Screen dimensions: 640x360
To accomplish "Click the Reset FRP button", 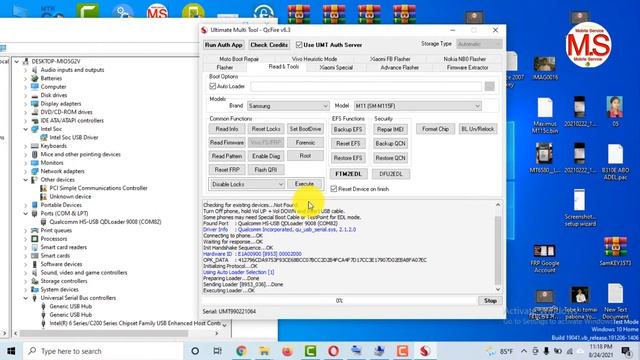I will coord(227,170).
